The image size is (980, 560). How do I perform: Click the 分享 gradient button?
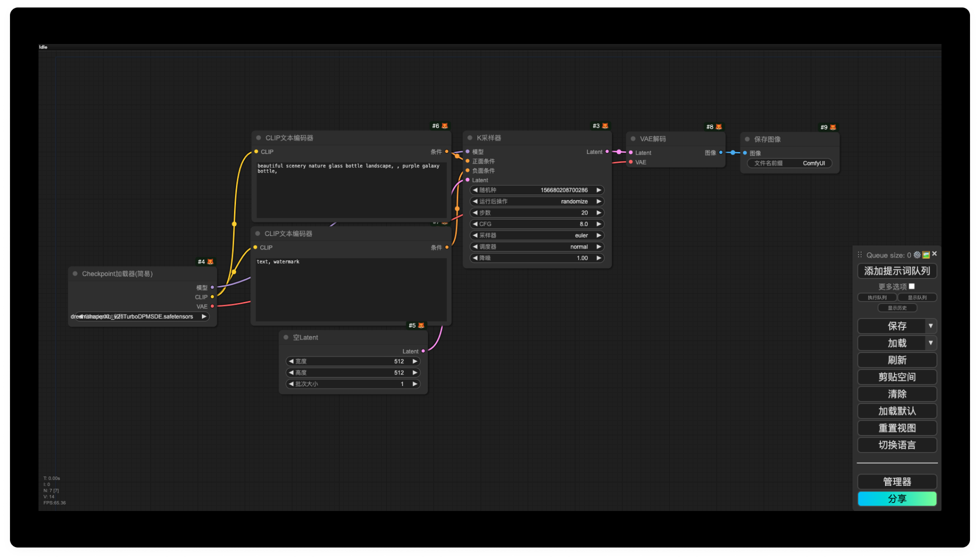(x=897, y=499)
